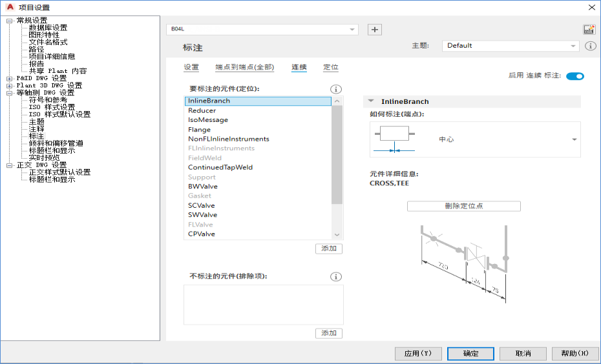601x364 pixels.
Task: Open 图形特性 in the settings tree
Action: tap(44, 35)
